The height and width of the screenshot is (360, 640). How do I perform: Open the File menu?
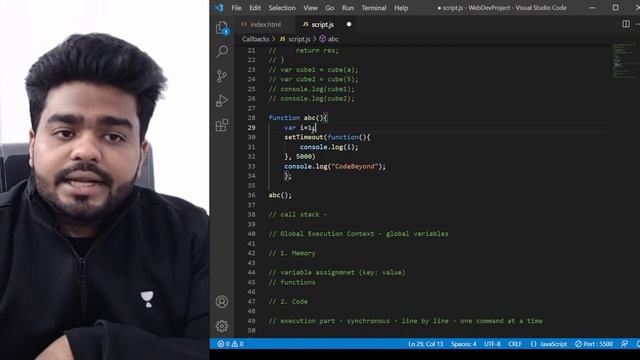tap(236, 8)
